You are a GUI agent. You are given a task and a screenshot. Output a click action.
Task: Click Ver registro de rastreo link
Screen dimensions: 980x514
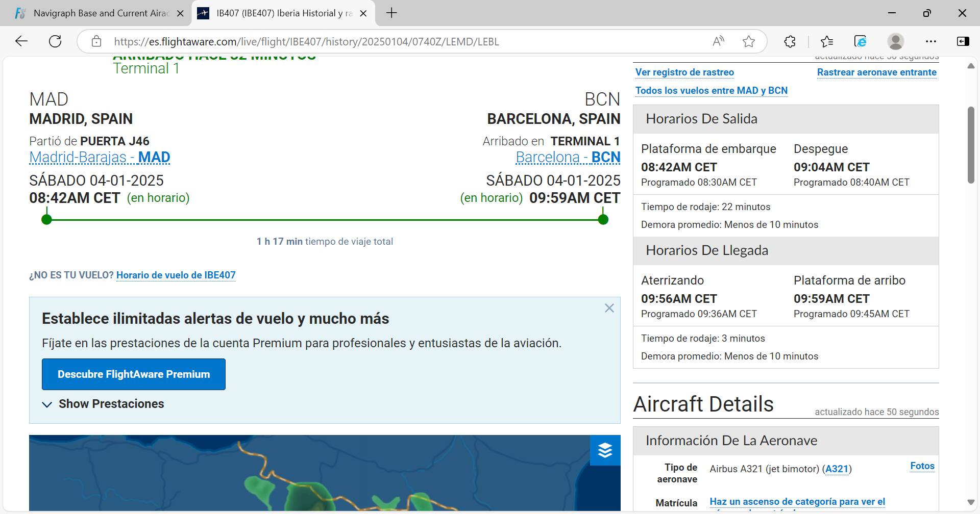tap(684, 72)
